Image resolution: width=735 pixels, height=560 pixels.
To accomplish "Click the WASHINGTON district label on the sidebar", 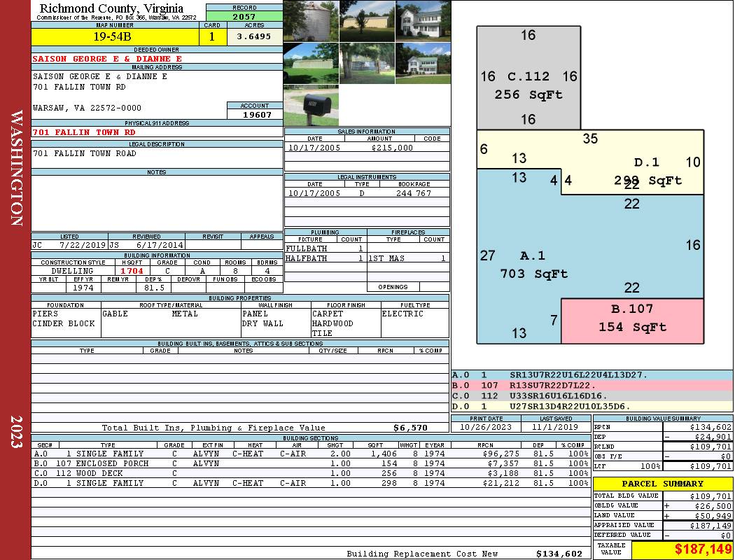I will tap(16, 168).
